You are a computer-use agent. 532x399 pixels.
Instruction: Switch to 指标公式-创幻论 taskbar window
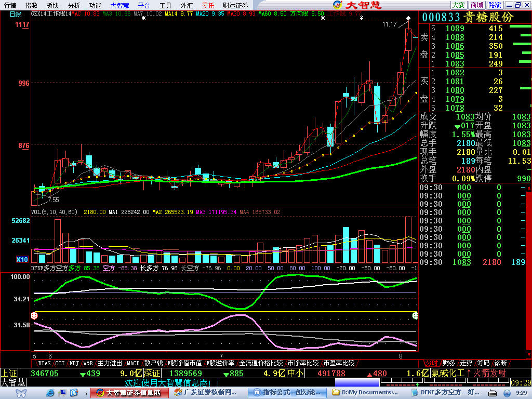pyautogui.click(x=286, y=393)
